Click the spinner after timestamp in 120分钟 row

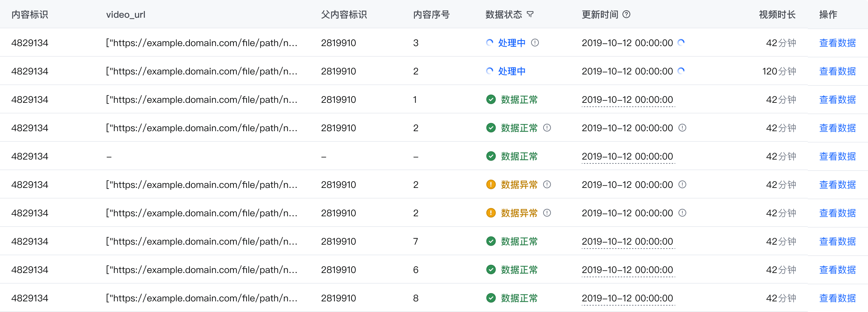(681, 71)
